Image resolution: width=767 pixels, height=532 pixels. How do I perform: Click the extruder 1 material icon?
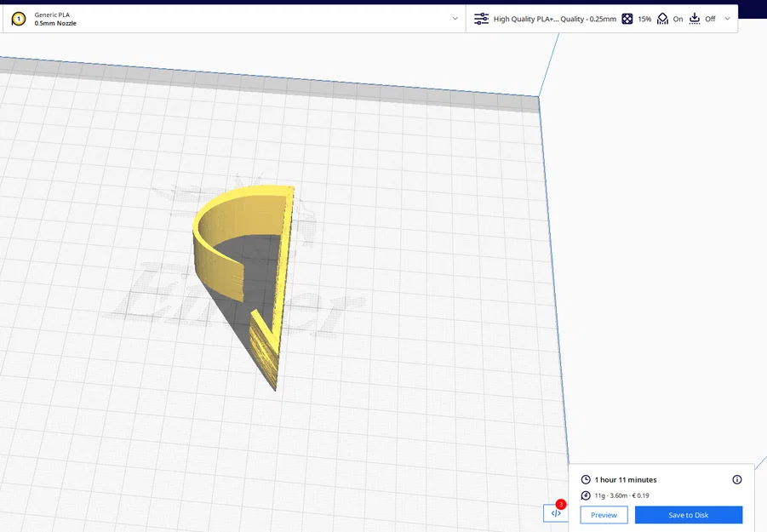pyautogui.click(x=19, y=19)
